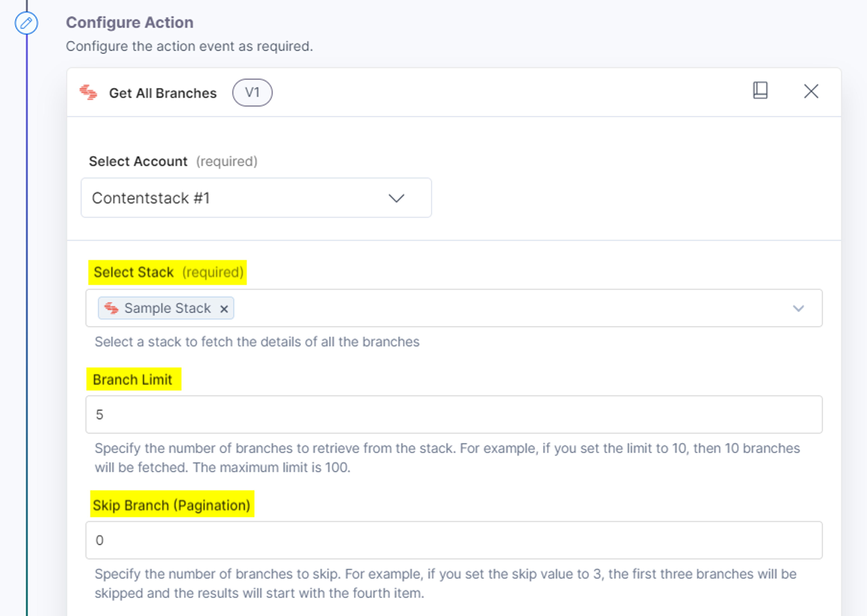Click the Sample Stack chip
867x616 pixels.
(x=166, y=308)
